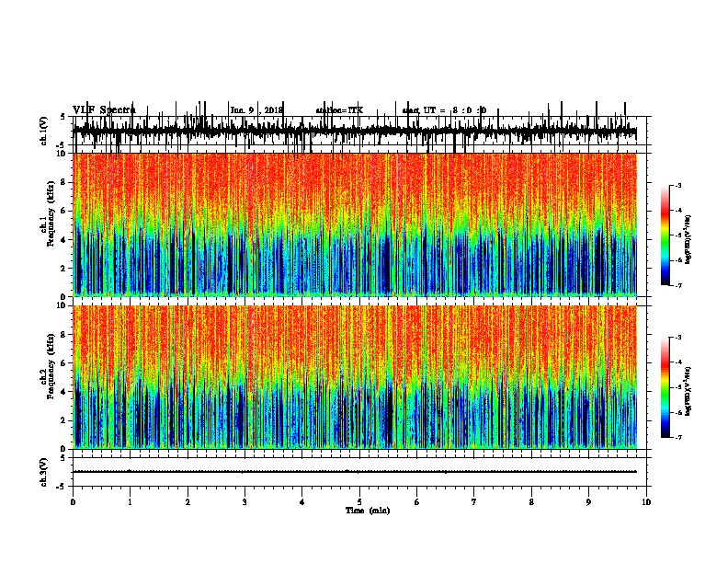
Task: Click the '5' tick on the ch.3(V) axis
Action: pos(63,458)
